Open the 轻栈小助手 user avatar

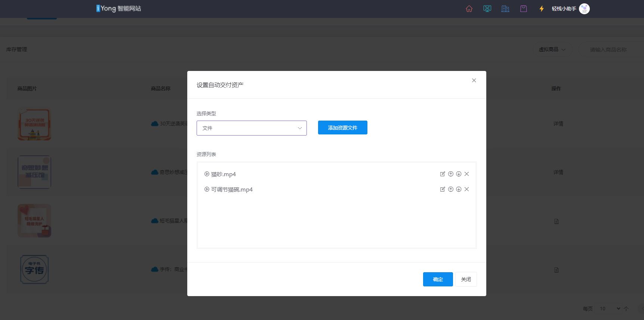(584, 9)
